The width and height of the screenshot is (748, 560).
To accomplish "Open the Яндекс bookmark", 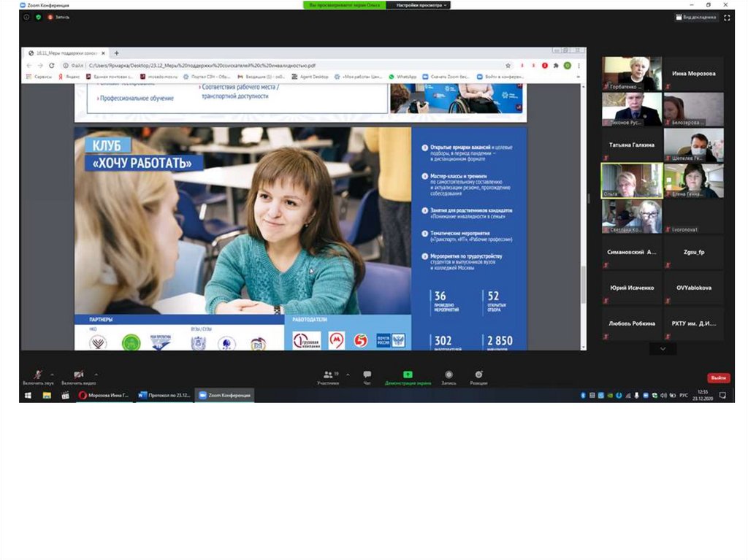I will coord(69,77).
